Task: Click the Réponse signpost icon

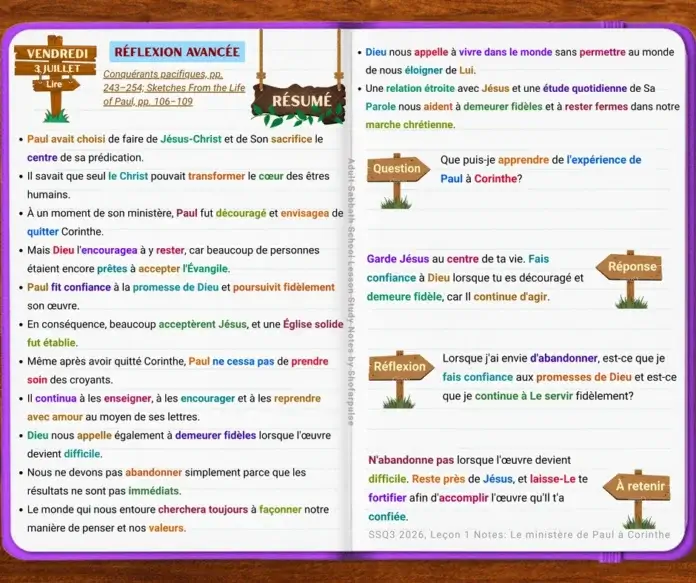Action: tap(629, 279)
